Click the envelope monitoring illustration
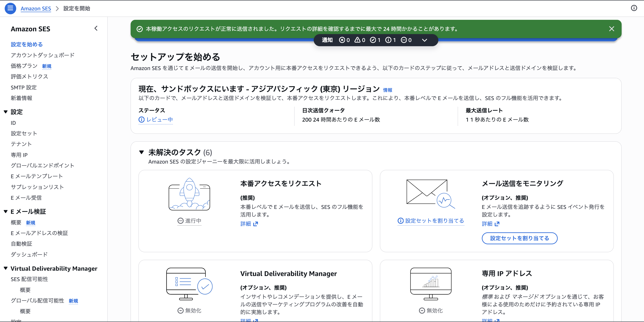Viewport: 644px width, 322px height. click(431, 194)
